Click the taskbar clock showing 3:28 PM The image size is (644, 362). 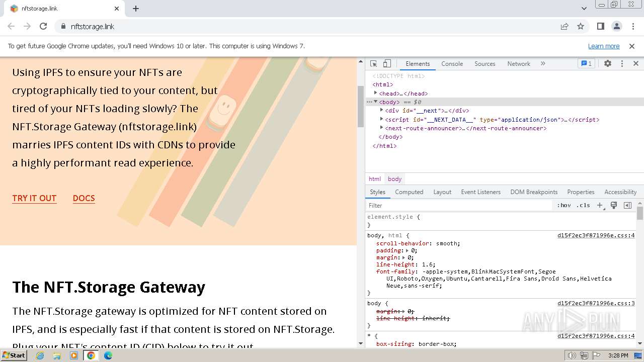click(618, 355)
